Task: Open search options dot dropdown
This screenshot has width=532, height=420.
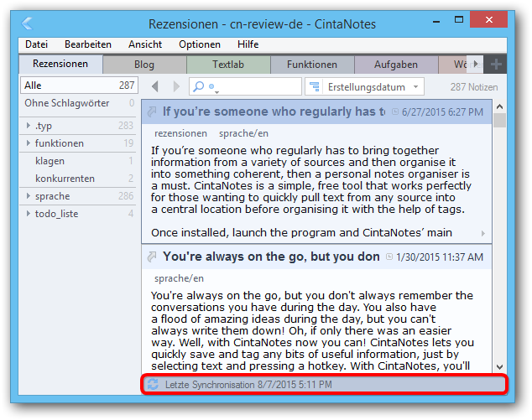Action: pos(213,88)
